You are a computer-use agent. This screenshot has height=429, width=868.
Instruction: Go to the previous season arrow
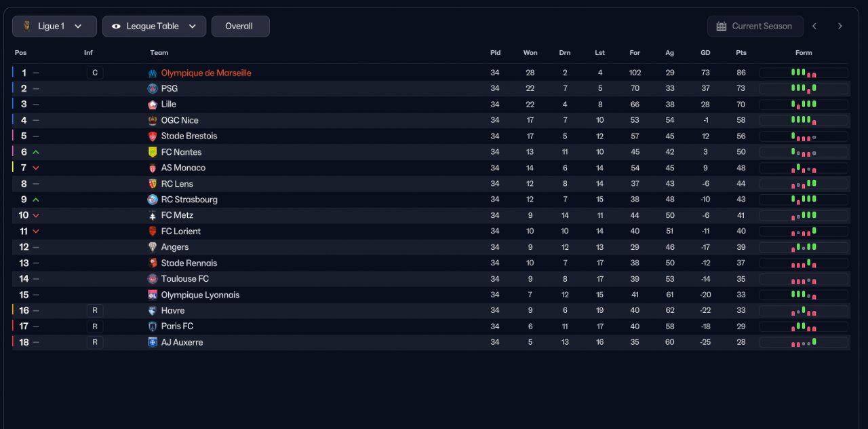point(814,26)
